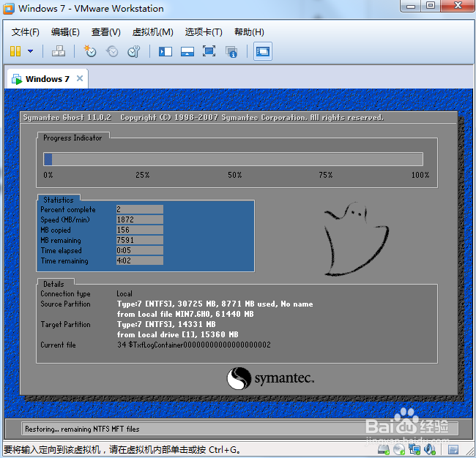Click the Ghost restore progress bar

coord(233,159)
